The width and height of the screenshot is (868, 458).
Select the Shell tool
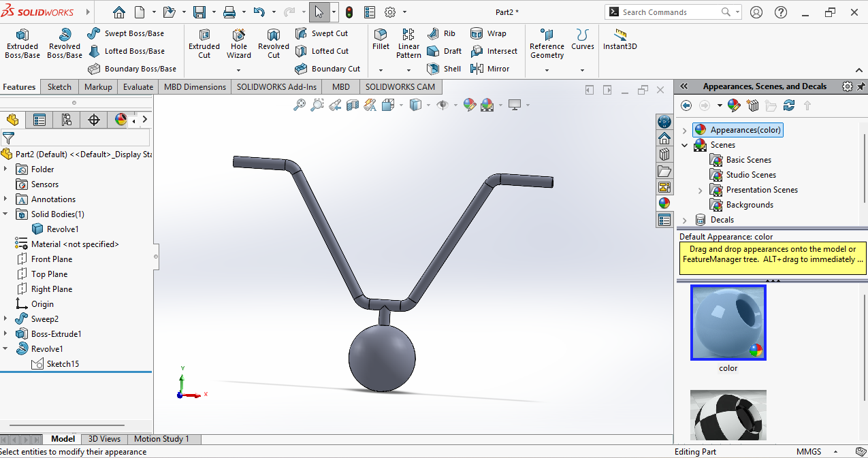click(x=444, y=69)
